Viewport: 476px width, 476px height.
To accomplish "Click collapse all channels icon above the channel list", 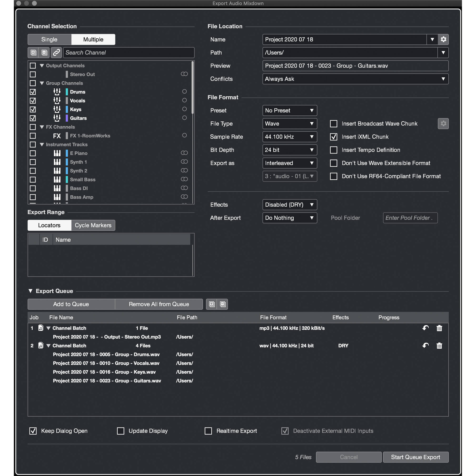I will 45,52.
